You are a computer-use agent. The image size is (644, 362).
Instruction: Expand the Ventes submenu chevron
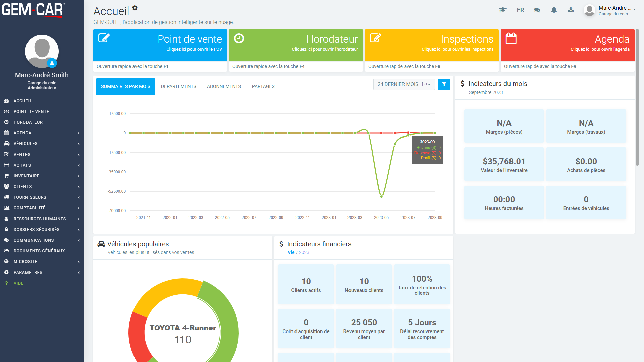click(79, 155)
